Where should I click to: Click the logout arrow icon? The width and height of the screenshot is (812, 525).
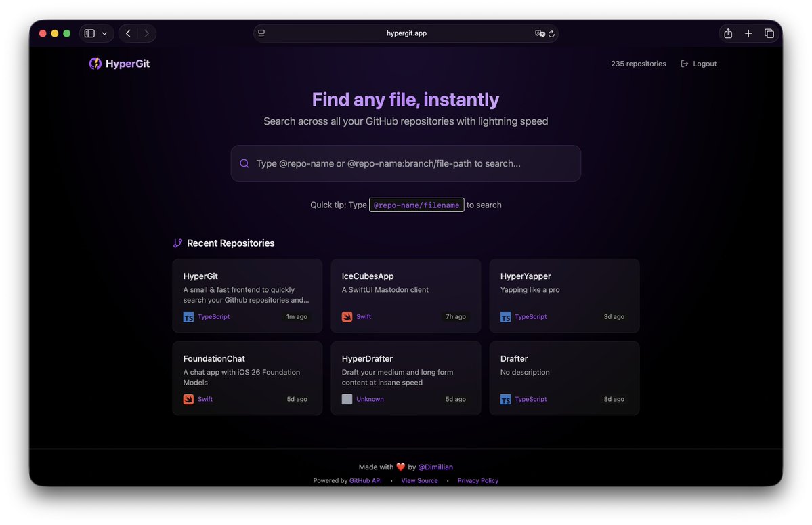click(685, 64)
